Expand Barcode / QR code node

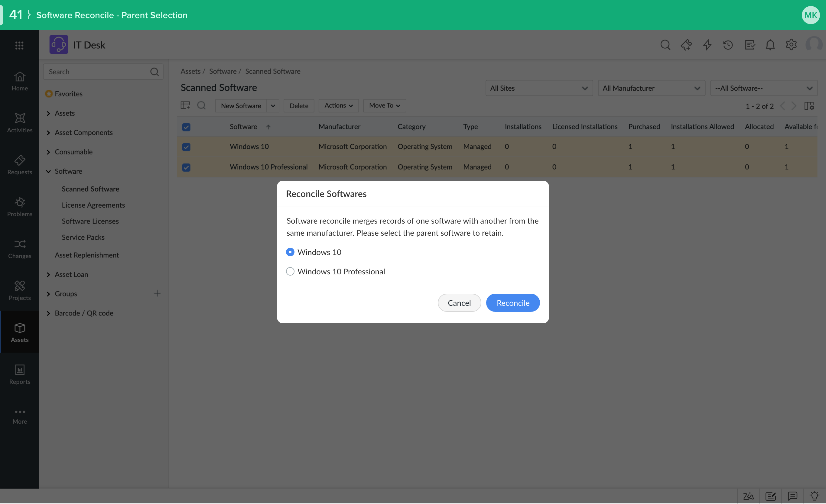(x=48, y=313)
